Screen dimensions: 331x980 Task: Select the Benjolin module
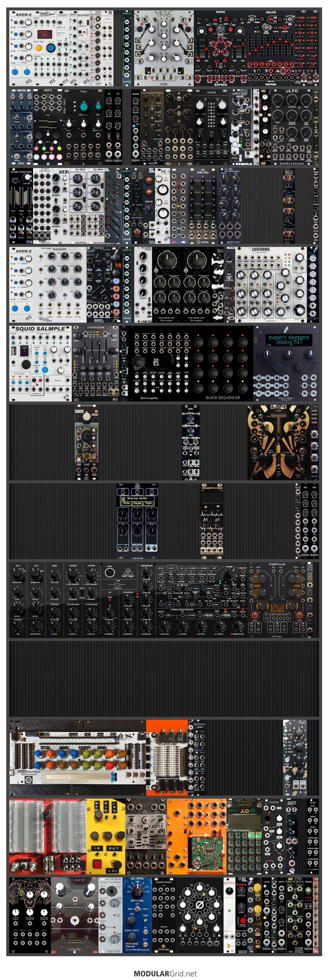60,285
